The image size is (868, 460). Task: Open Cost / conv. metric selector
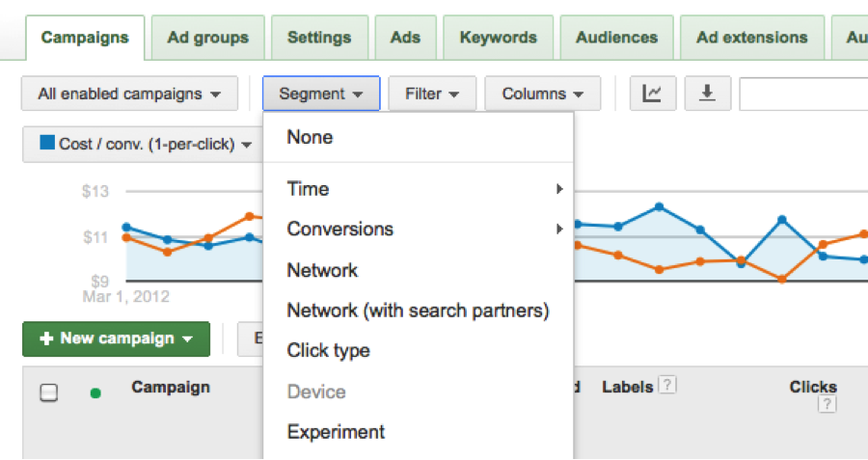(x=145, y=145)
